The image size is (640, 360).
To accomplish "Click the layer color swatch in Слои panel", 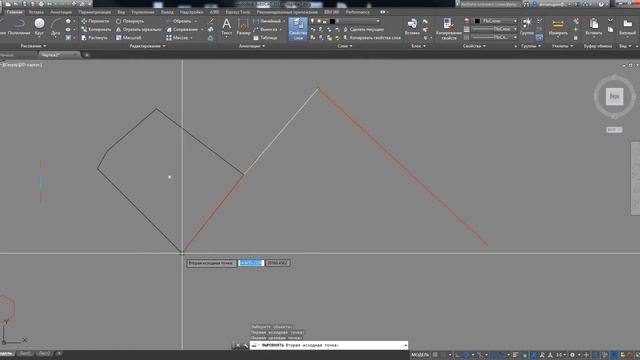I will click(332, 21).
